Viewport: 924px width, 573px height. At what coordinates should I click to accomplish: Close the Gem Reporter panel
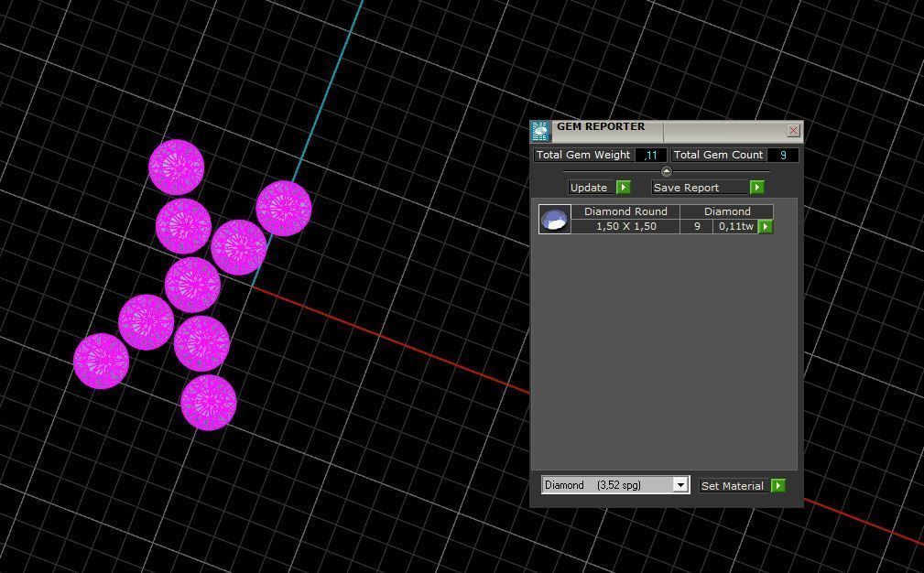coord(793,130)
